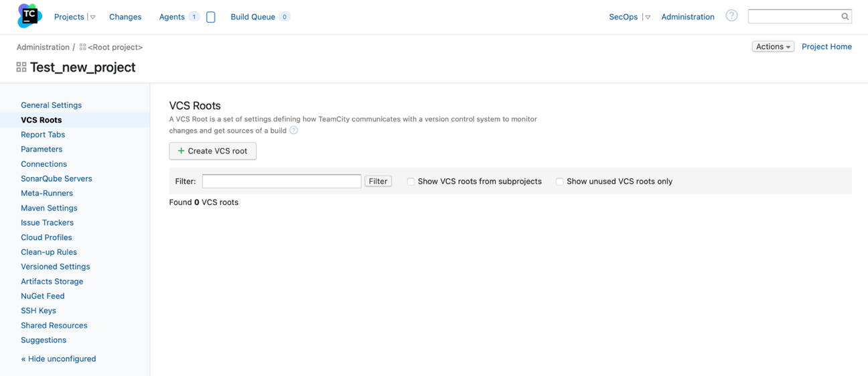Click the agents status square icon
Image resolution: width=868 pixels, height=376 pixels.
(x=210, y=17)
